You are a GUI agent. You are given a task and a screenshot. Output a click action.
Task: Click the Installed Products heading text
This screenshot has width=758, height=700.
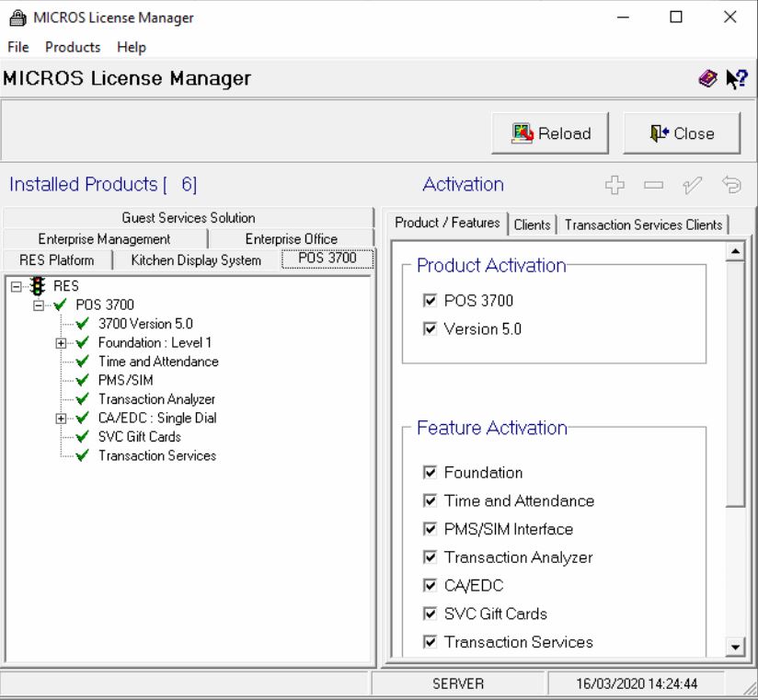pyautogui.click(x=103, y=185)
